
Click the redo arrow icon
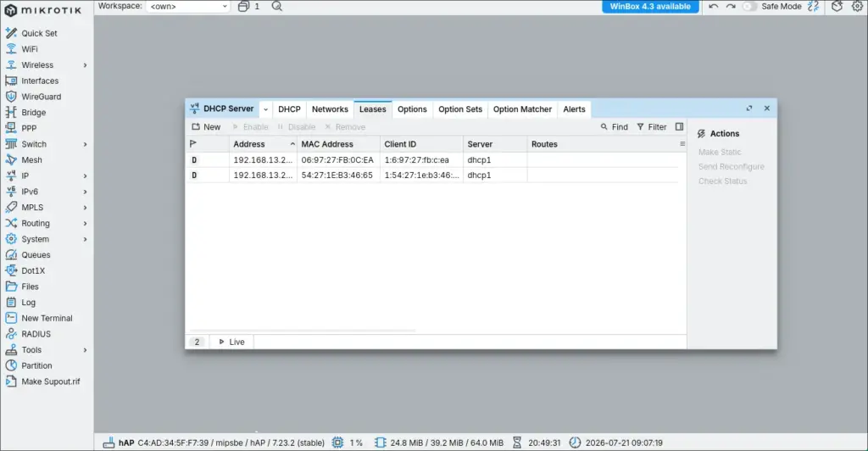click(731, 7)
